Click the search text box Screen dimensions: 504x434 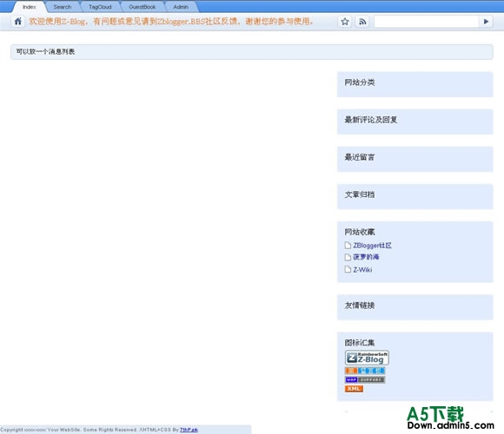[x=427, y=22]
